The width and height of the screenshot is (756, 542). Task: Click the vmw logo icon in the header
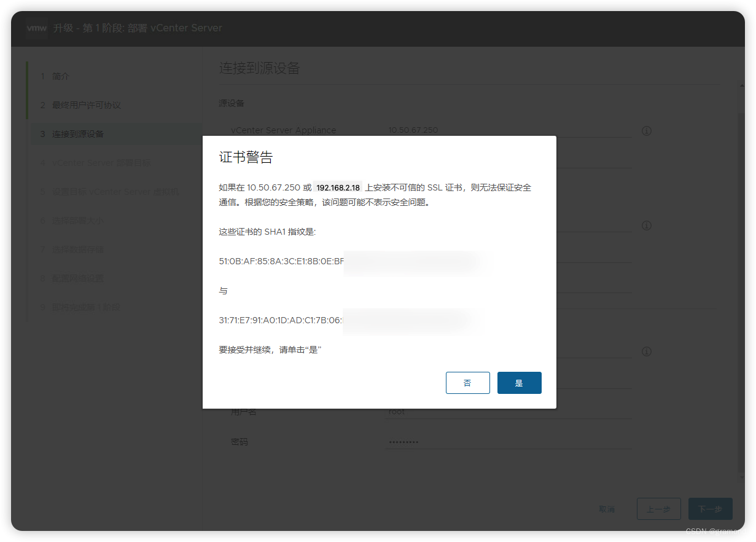(x=36, y=28)
